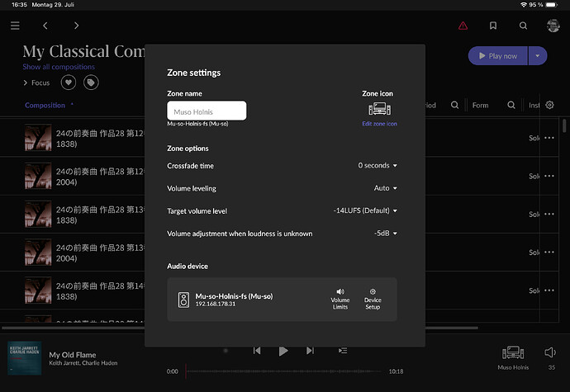The height and width of the screenshot is (392, 570).
Task: Open Play now dropdown arrow
Action: [538, 56]
